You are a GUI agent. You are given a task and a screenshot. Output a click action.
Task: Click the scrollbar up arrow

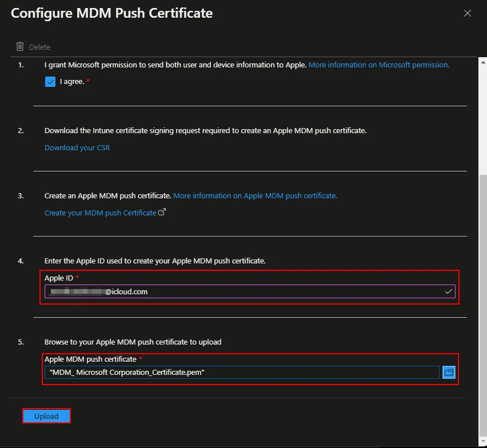coord(482,62)
